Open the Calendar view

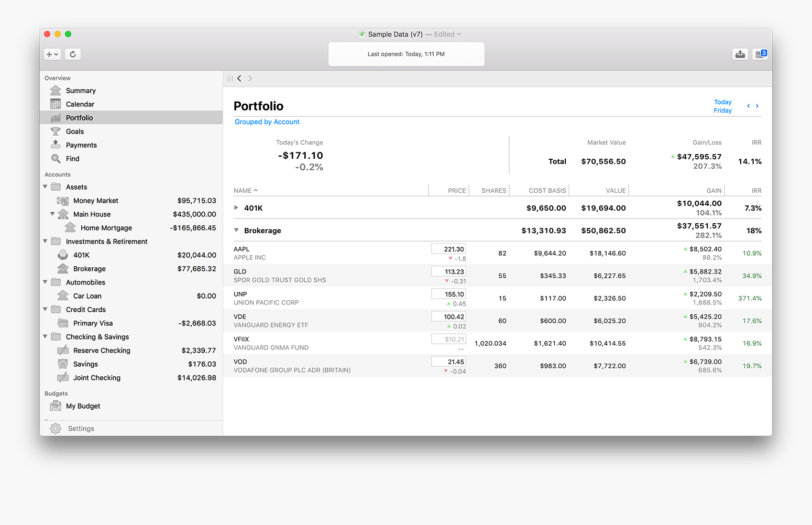[80, 104]
